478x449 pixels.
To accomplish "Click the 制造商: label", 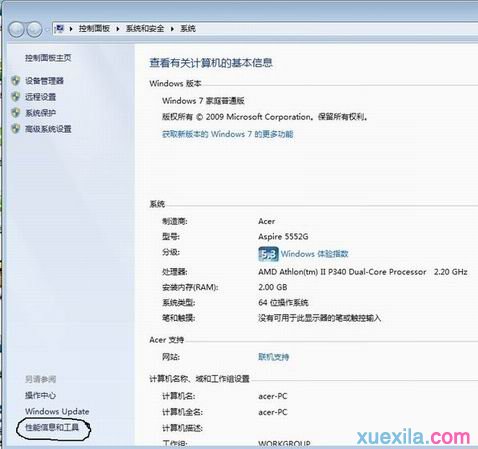I will point(175,221).
